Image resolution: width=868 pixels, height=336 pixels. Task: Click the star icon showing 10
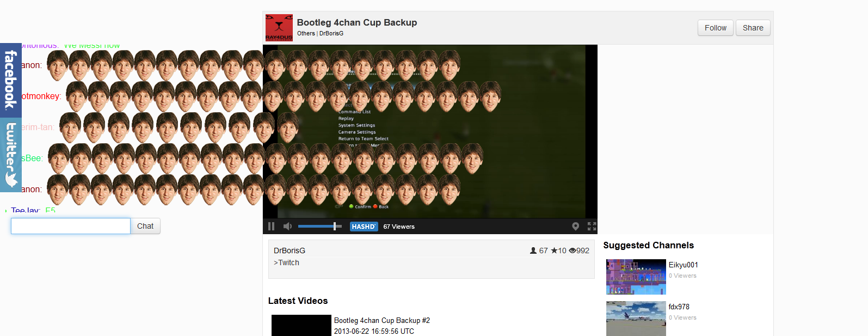point(554,251)
